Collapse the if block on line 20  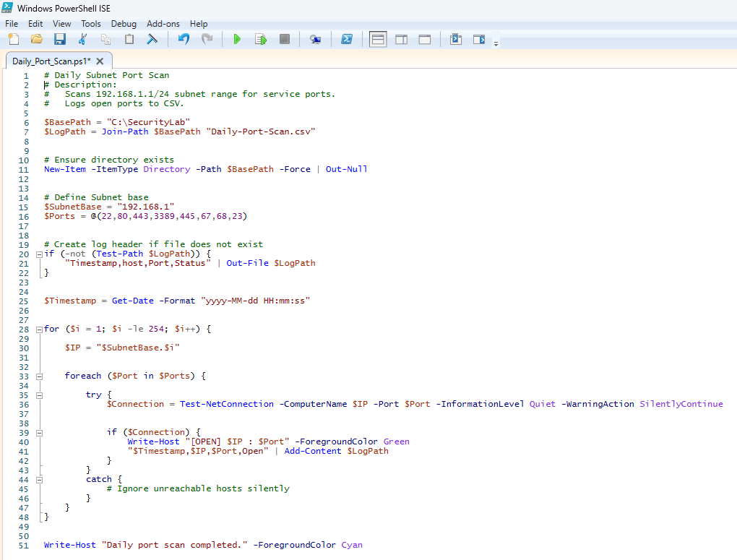39,254
